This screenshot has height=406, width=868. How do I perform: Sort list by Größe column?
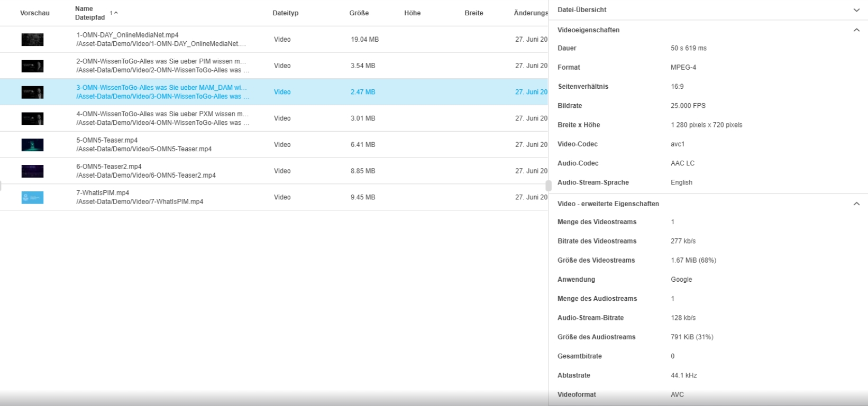tap(359, 13)
